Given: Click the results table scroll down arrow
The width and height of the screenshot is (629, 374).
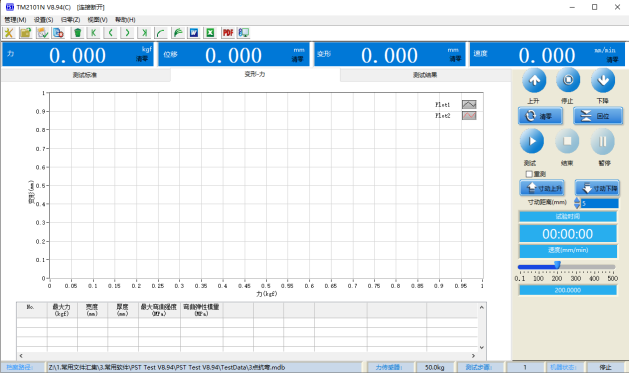Looking at the screenshot, I should click(482, 348).
